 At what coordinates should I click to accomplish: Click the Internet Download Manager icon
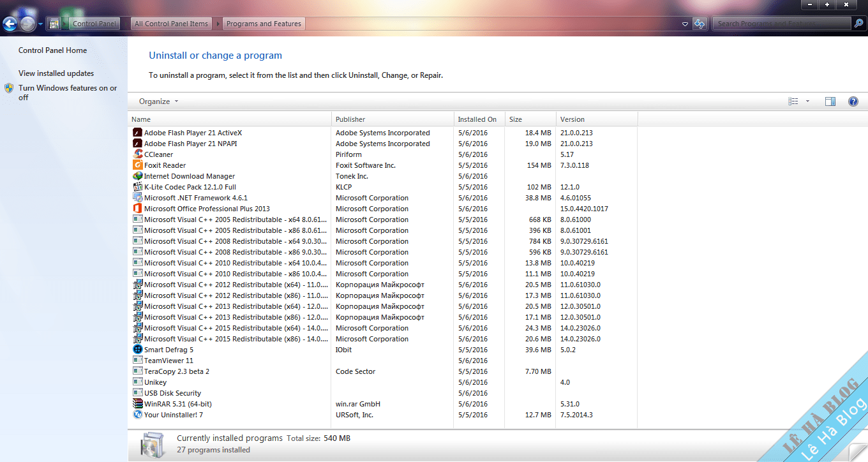point(137,176)
